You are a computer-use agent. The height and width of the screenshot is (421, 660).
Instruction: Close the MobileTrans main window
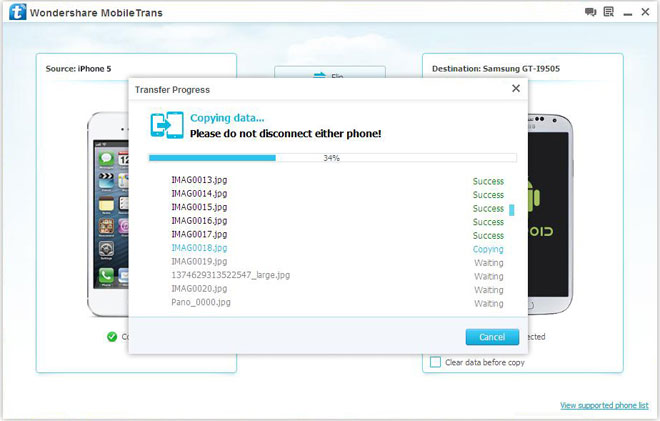645,12
